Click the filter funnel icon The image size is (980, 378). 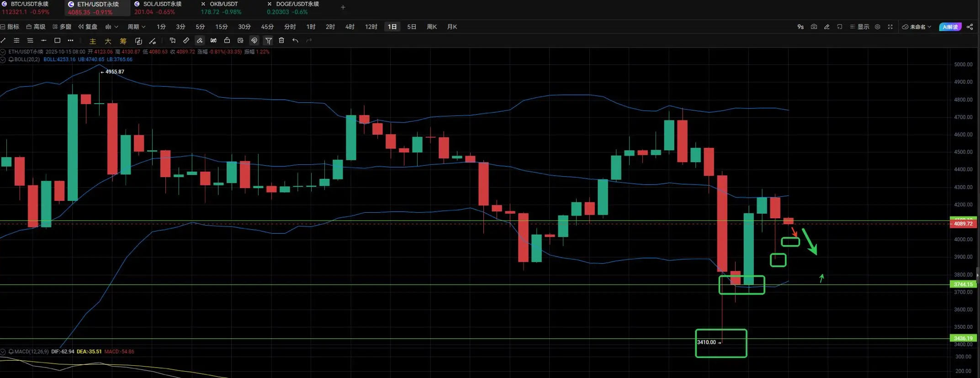(x=269, y=41)
